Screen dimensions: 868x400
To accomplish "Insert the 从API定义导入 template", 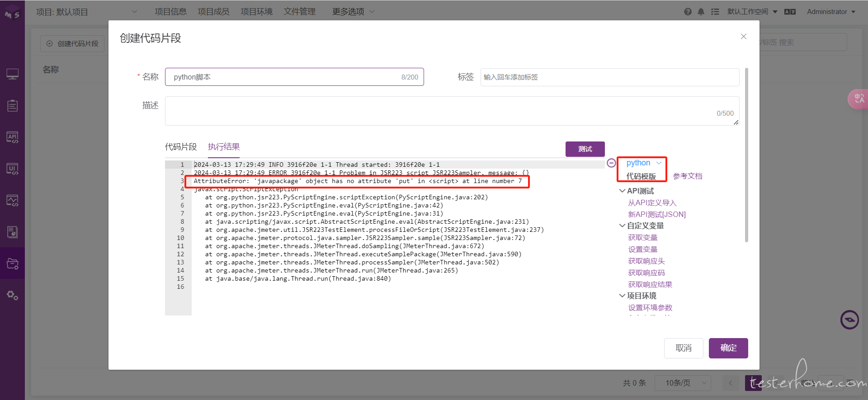I will [x=652, y=203].
